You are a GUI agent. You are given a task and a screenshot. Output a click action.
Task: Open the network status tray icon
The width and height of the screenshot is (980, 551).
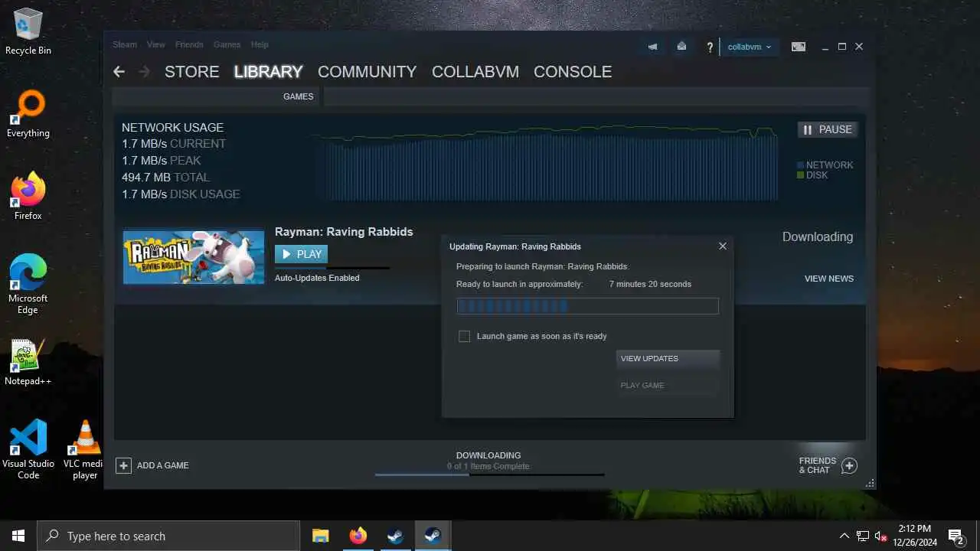863,536
